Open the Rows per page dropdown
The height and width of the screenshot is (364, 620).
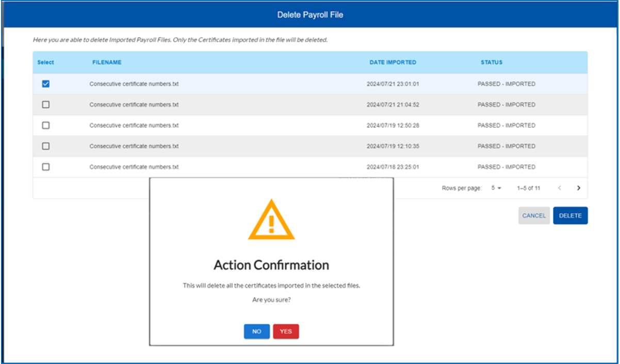click(x=496, y=188)
